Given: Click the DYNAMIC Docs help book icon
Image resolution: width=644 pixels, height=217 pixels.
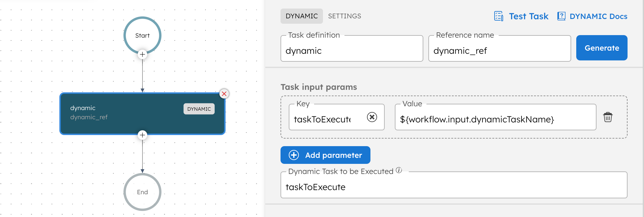Looking at the screenshot, I should click(561, 16).
